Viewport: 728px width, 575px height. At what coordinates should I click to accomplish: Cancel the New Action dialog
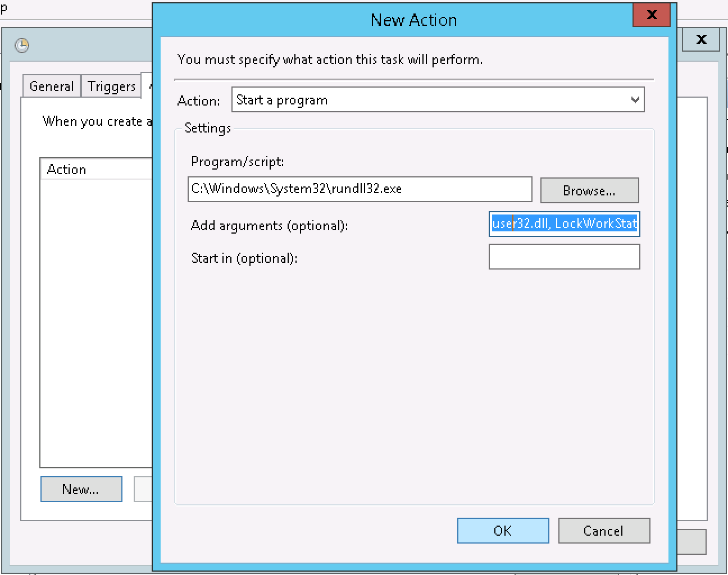click(604, 531)
